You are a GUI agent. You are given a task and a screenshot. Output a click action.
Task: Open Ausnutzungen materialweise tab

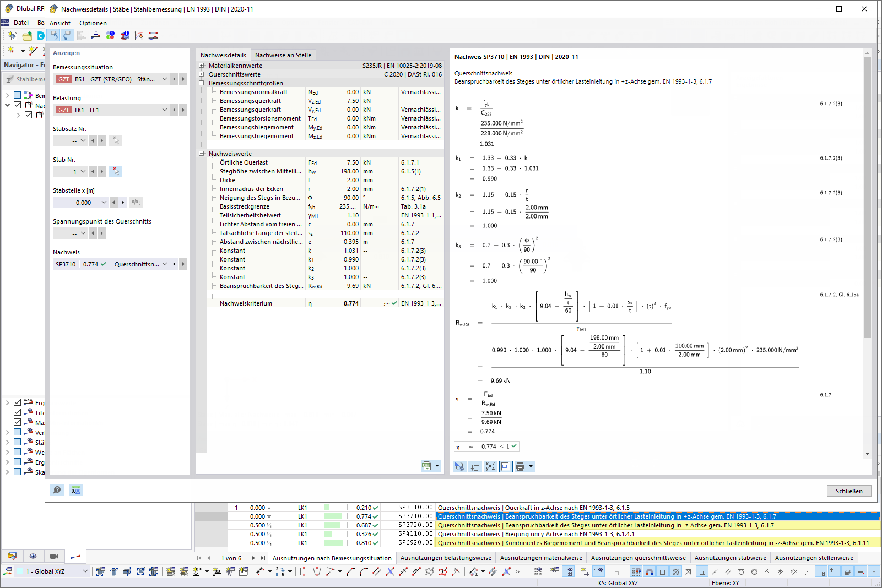click(x=541, y=558)
